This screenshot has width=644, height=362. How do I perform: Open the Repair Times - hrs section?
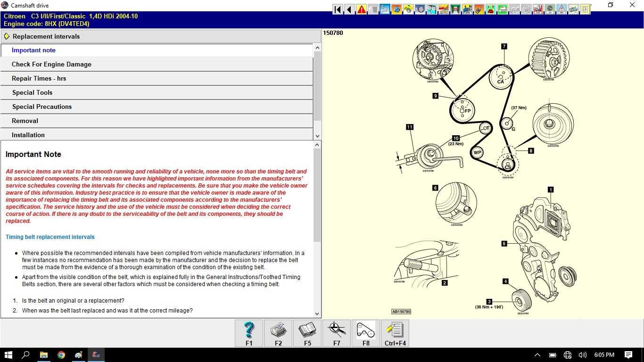[x=157, y=78]
